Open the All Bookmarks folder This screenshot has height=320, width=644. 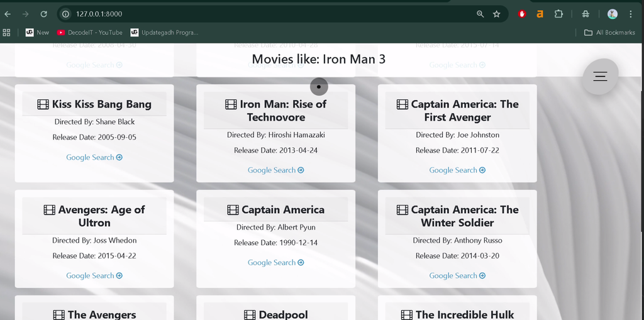click(x=609, y=33)
